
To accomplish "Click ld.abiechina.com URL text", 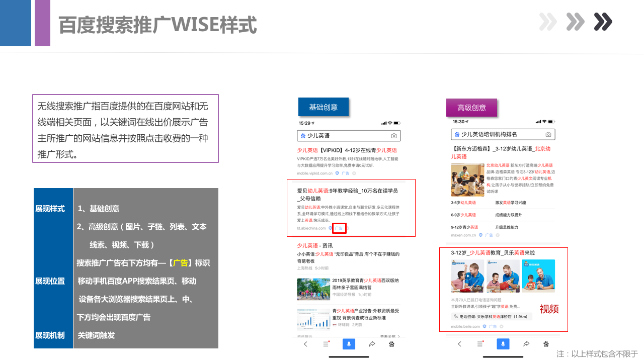I will pyautogui.click(x=311, y=228).
